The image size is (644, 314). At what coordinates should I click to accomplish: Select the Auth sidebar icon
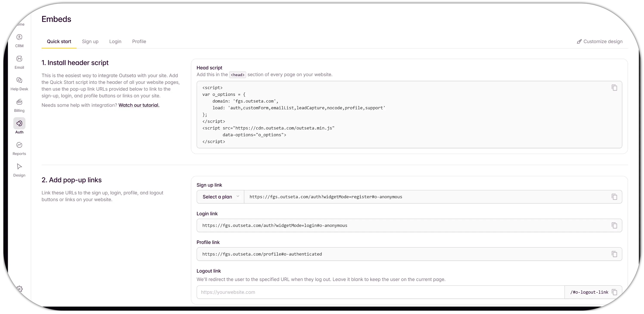pyautogui.click(x=19, y=123)
